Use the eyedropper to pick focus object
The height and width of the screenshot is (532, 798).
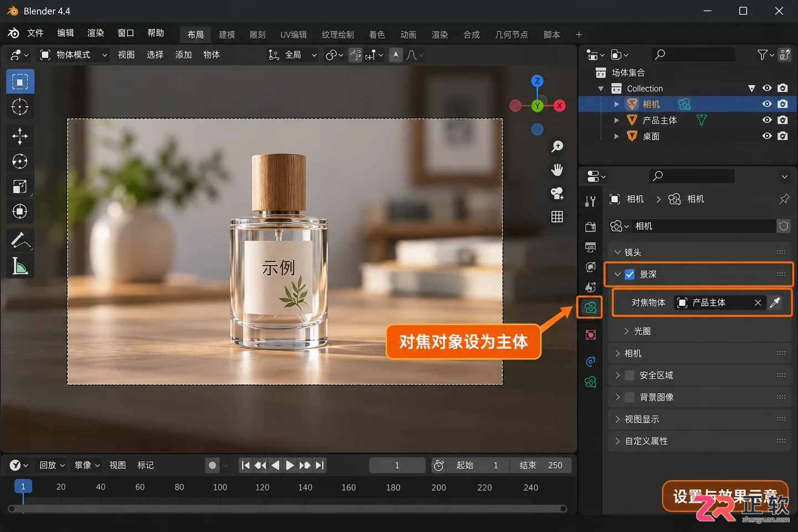pos(775,302)
